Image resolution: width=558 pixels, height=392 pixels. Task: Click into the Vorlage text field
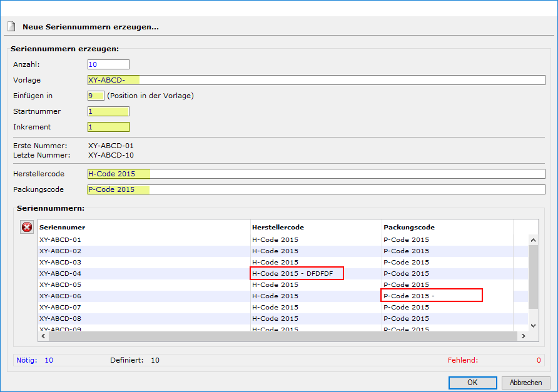pos(317,80)
